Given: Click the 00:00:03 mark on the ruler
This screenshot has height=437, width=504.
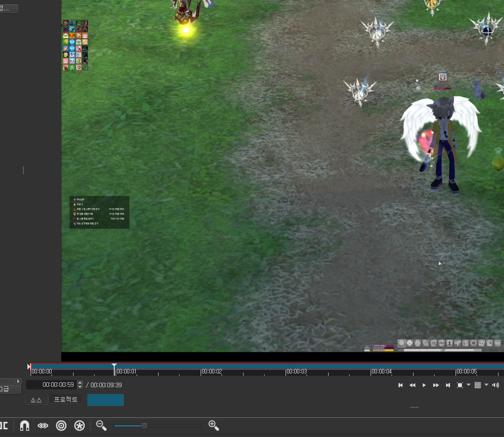Looking at the screenshot, I should coord(296,371).
